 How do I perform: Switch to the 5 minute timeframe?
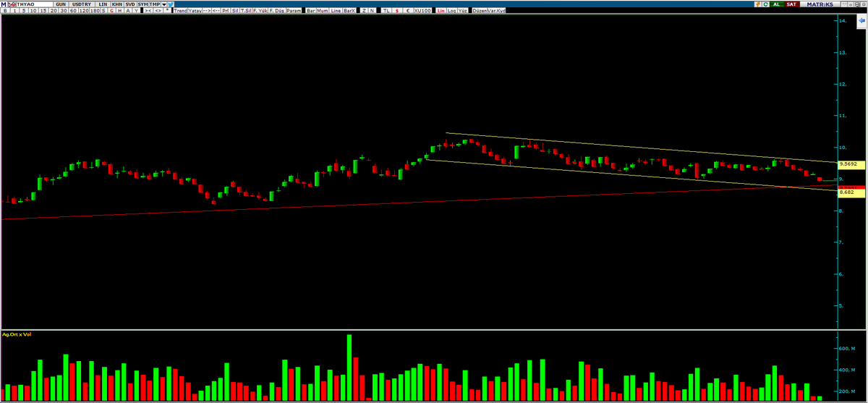click(24, 11)
